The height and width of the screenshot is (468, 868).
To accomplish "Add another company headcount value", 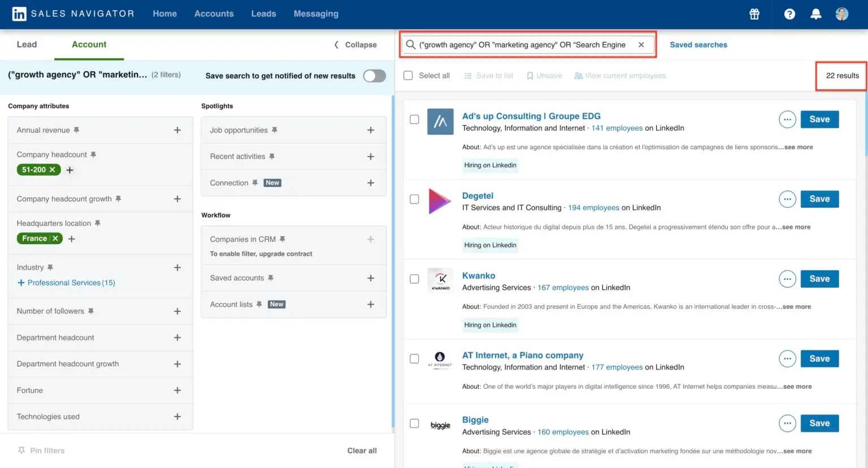I will pos(70,170).
